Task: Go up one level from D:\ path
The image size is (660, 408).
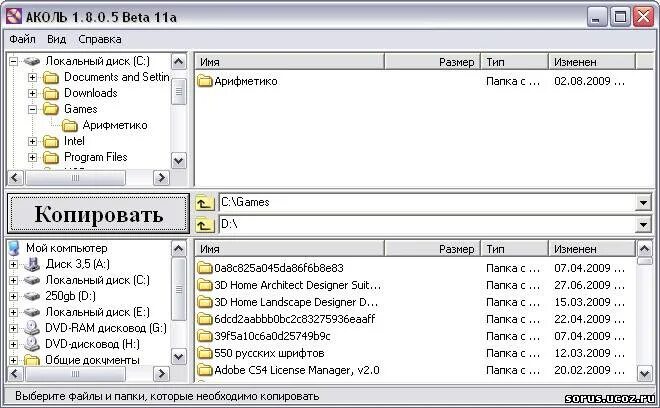Action: [x=204, y=224]
